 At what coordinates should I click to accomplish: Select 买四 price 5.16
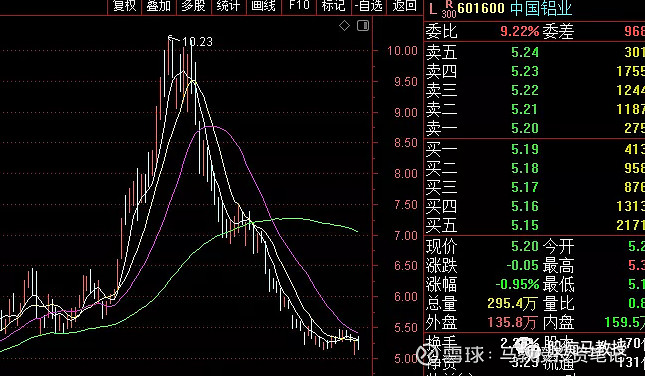point(525,206)
